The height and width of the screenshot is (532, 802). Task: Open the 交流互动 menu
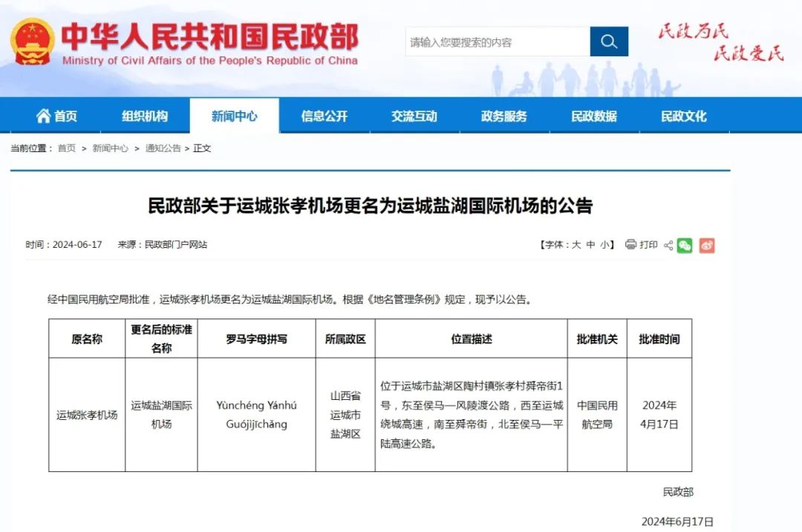click(414, 116)
